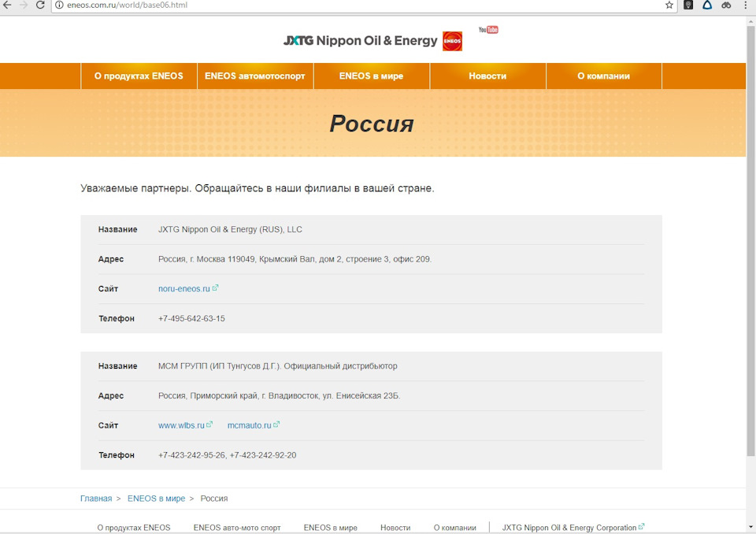Visit the mcmauto.ru site link
The image size is (756, 534).
pyautogui.click(x=249, y=425)
